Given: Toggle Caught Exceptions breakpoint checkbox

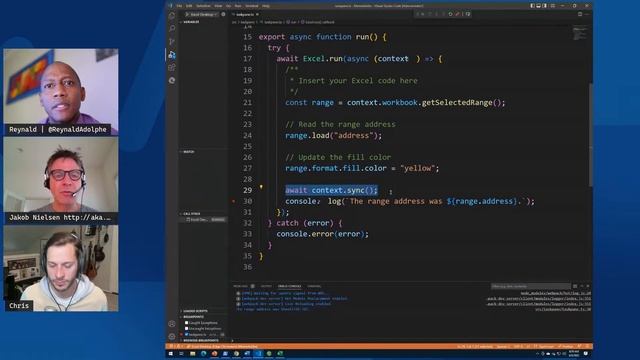Looking at the screenshot, I should click(x=187, y=323).
